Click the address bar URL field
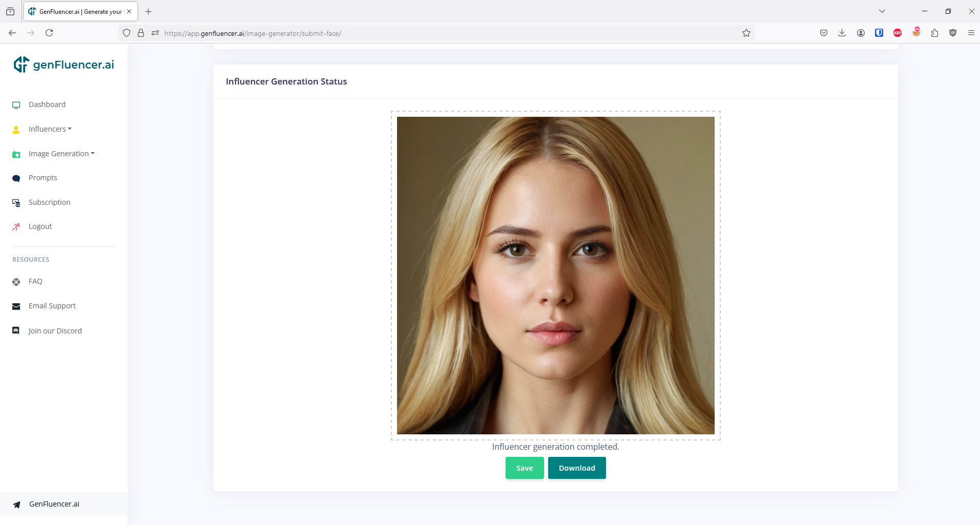 (435, 33)
